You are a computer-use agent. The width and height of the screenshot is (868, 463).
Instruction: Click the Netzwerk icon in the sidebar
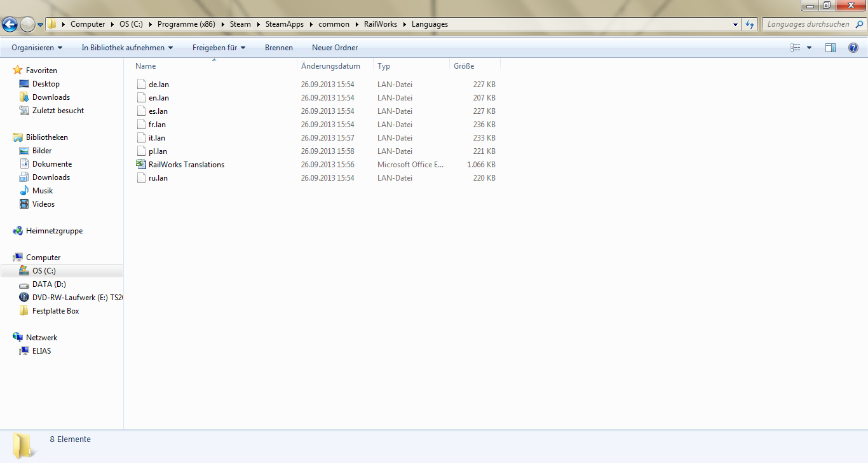click(x=18, y=338)
